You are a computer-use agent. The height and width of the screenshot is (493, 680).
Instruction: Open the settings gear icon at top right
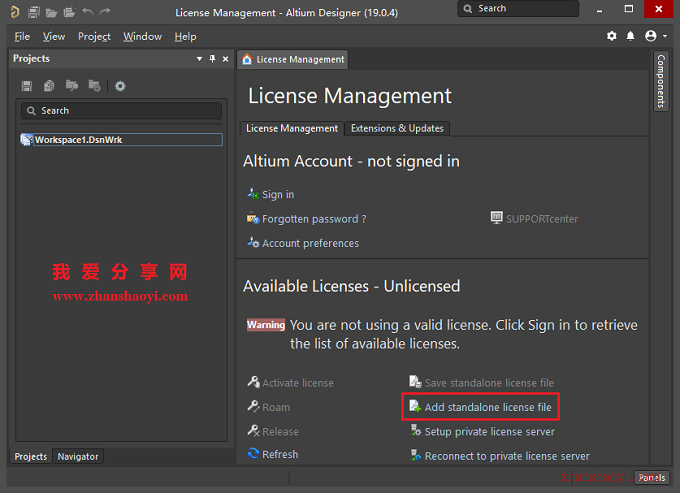click(x=611, y=36)
